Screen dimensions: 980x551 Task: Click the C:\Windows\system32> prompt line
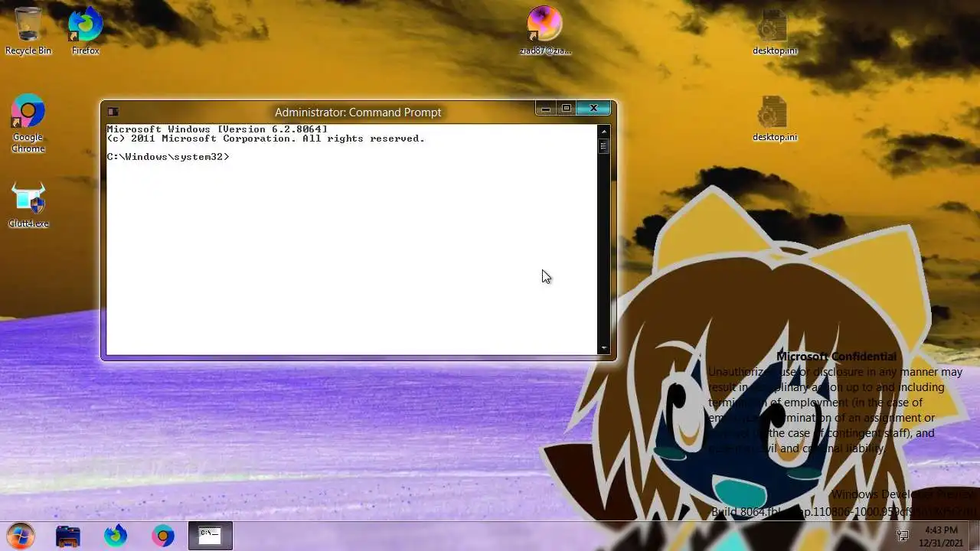[168, 157]
